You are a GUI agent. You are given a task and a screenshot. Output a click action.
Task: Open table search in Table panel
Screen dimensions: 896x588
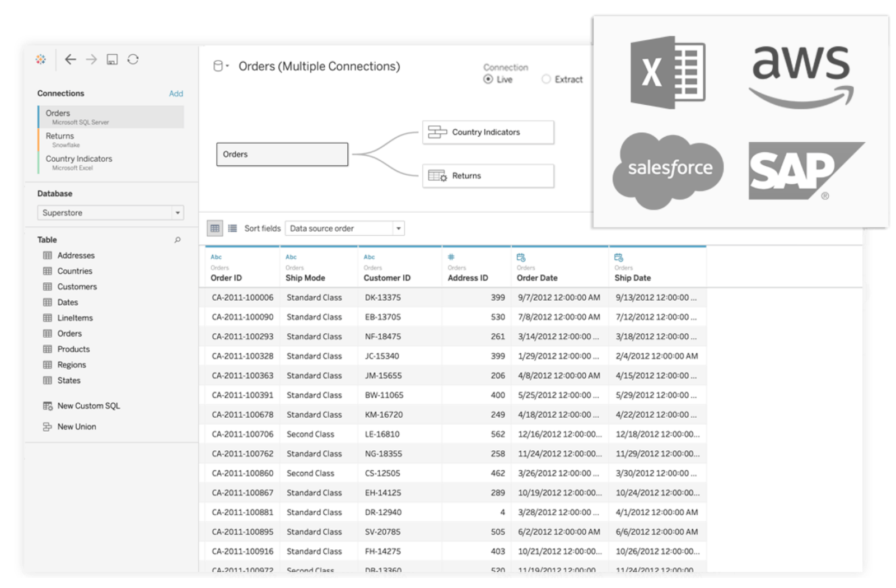click(x=178, y=239)
